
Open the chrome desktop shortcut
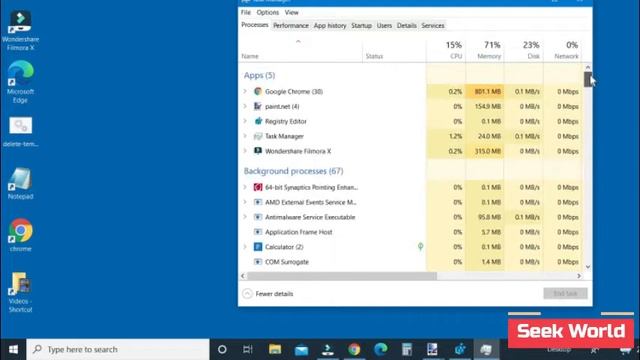20,236
